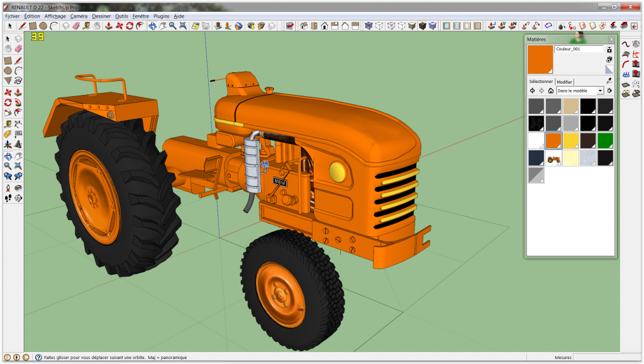Open the Fichier menu
644x364 pixels.
click(x=13, y=16)
